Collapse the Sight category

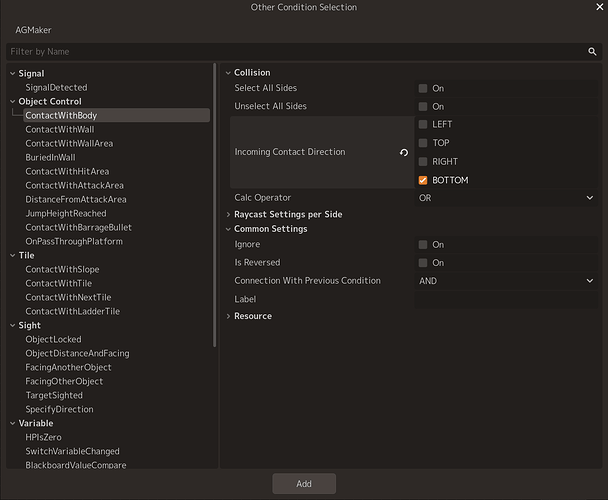[x=12, y=325]
